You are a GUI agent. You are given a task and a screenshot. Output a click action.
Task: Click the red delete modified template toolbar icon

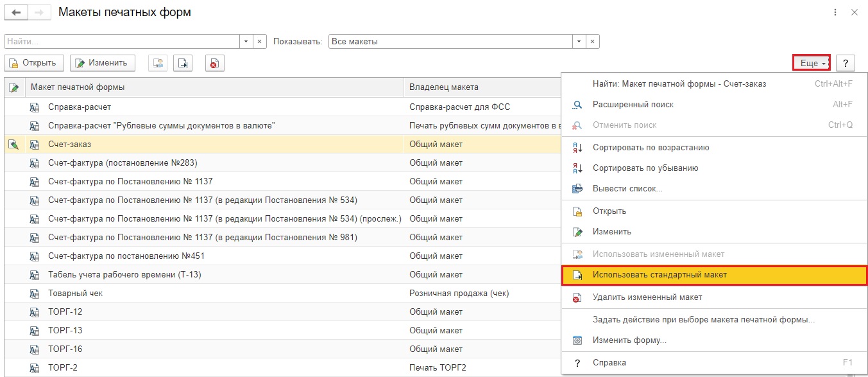(x=214, y=63)
